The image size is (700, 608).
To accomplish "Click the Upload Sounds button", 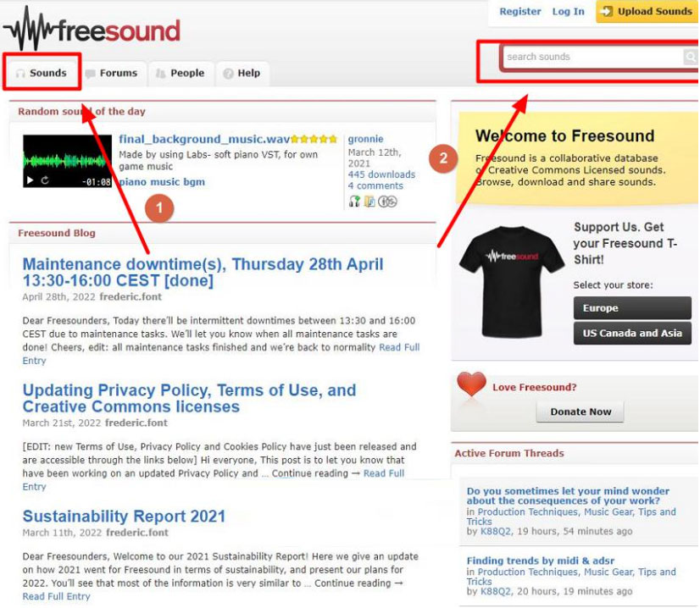I will 647,11.
